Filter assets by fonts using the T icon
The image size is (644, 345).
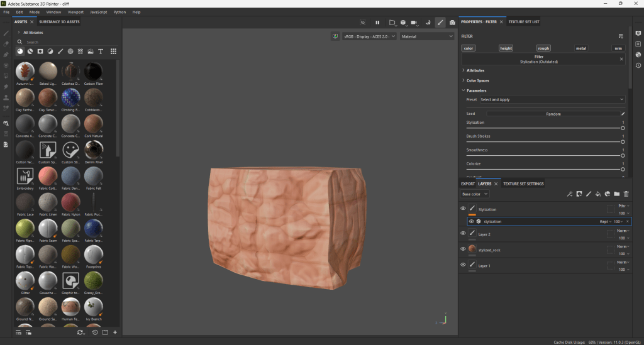pyautogui.click(x=101, y=51)
